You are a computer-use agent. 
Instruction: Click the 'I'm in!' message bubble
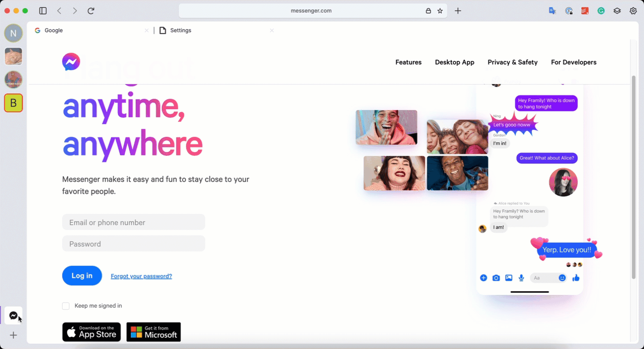[x=500, y=143]
